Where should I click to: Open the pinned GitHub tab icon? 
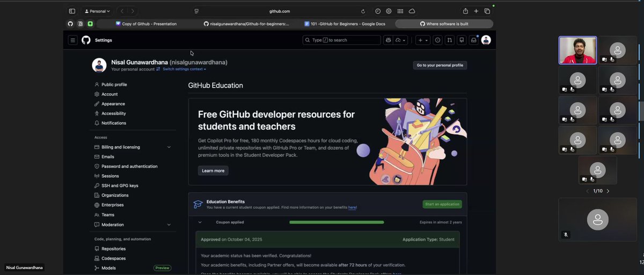click(70, 24)
